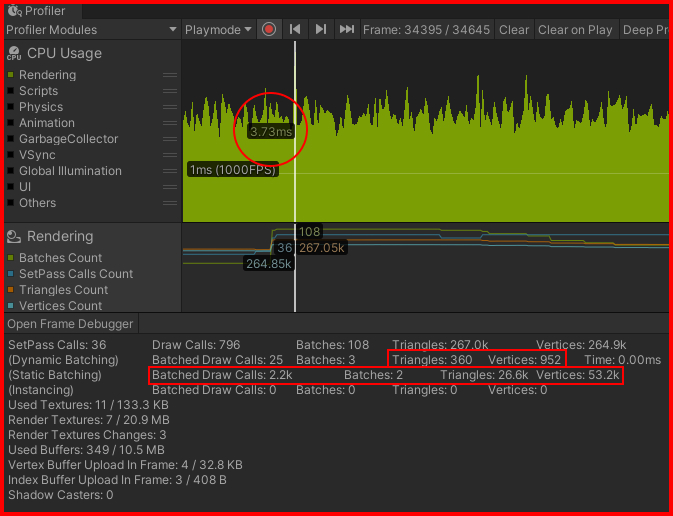Click the record profiling button
The height and width of the screenshot is (516, 673).
269,29
